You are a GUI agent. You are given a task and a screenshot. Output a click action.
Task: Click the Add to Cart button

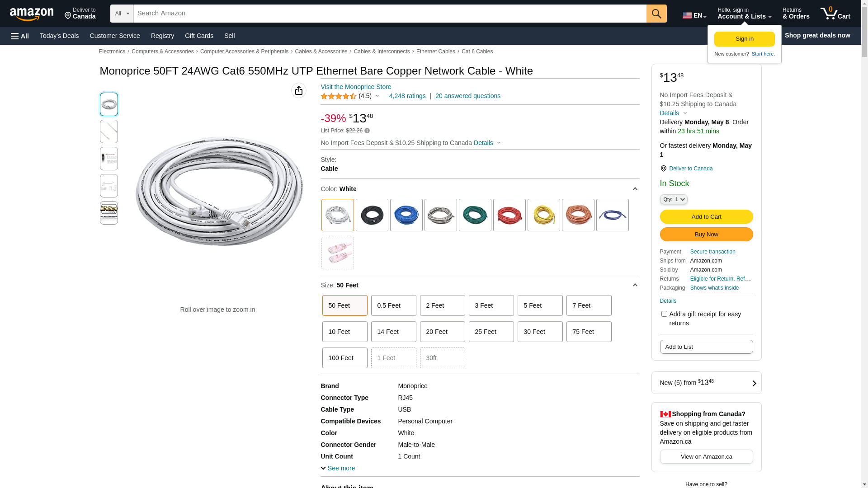706,217
